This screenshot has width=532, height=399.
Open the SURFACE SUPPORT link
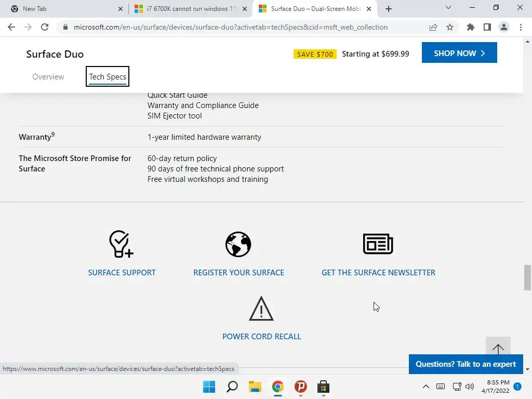[122, 272]
